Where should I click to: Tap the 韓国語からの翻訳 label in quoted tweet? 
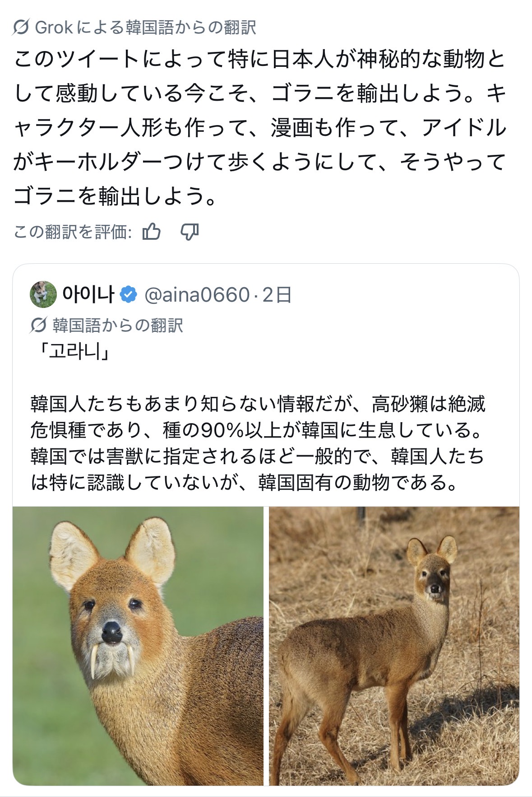(x=118, y=325)
